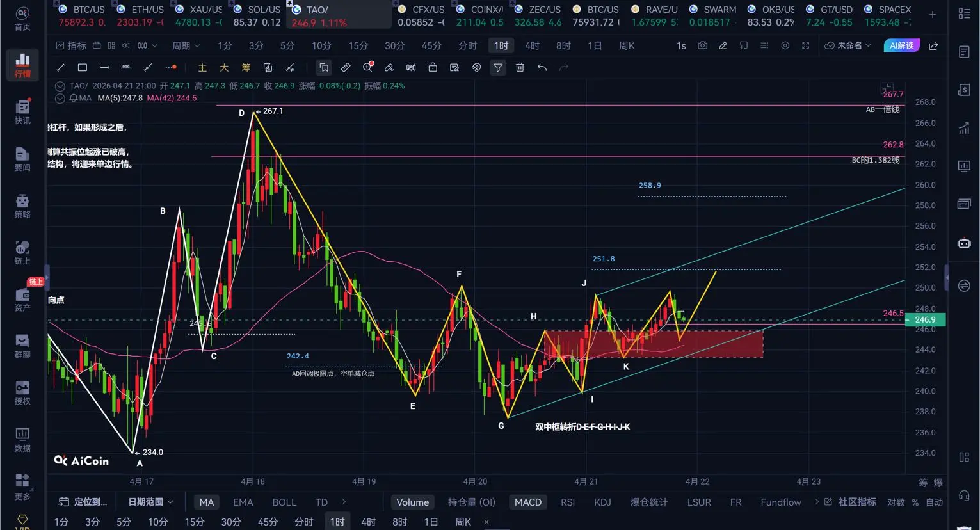
Task: Open the 未命名 layout name dropdown
Action: (x=847, y=45)
